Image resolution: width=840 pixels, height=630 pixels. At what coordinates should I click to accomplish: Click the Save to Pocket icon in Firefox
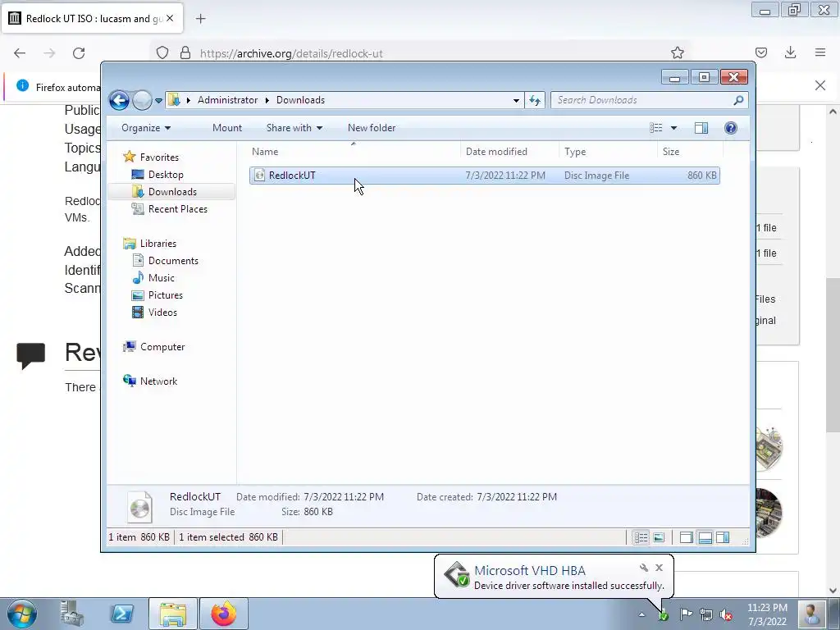(761, 52)
